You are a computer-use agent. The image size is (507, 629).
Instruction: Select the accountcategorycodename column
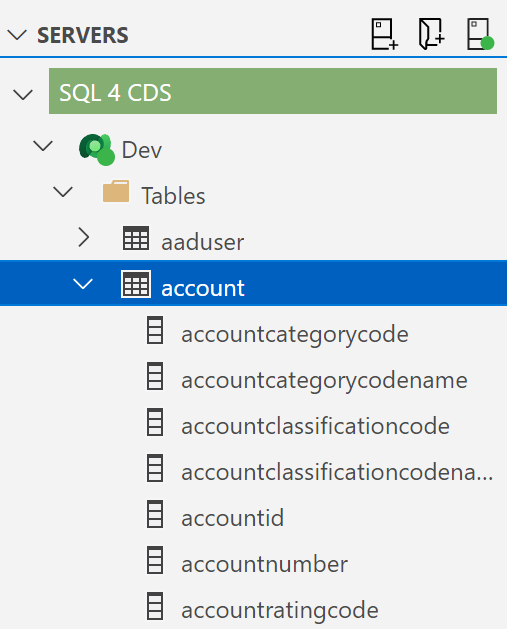[x=324, y=380]
